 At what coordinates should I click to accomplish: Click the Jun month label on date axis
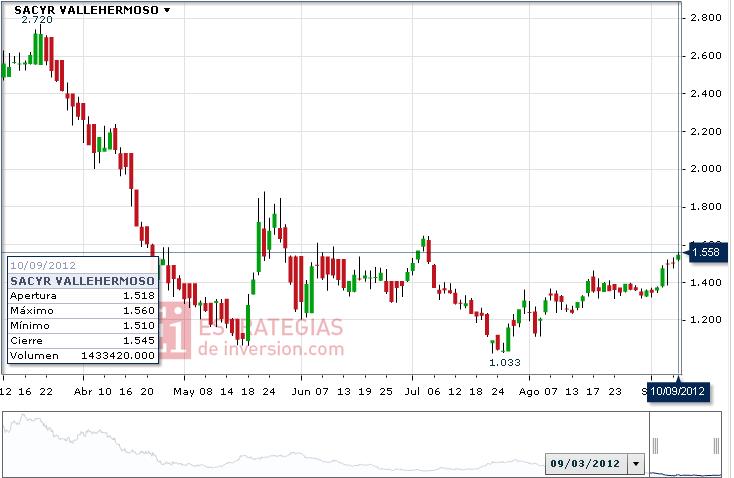pyautogui.click(x=301, y=391)
